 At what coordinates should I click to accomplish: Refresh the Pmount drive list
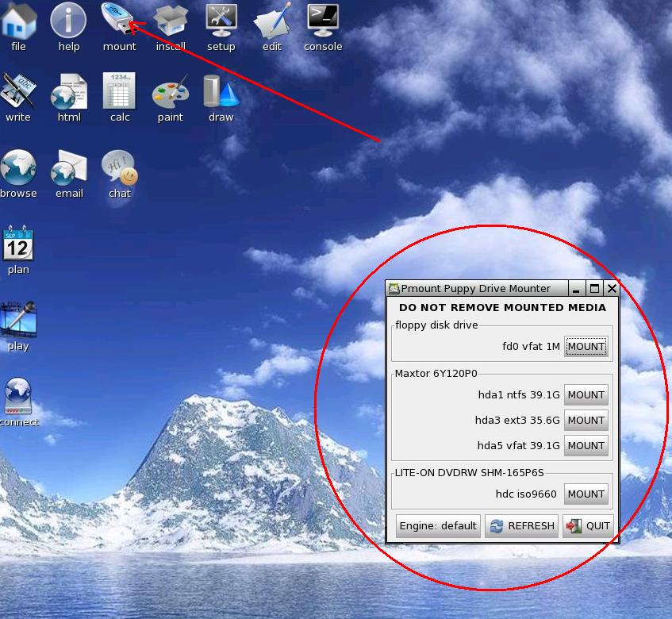coord(521,525)
